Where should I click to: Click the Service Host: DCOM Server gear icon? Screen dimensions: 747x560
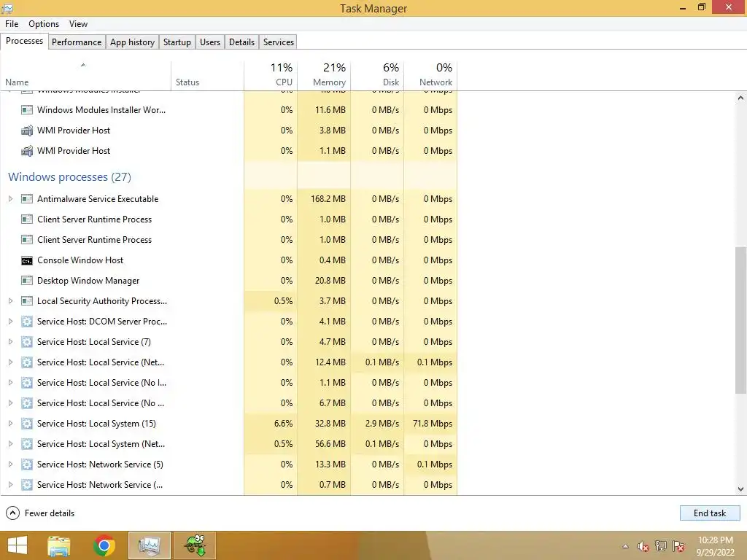[x=27, y=322]
